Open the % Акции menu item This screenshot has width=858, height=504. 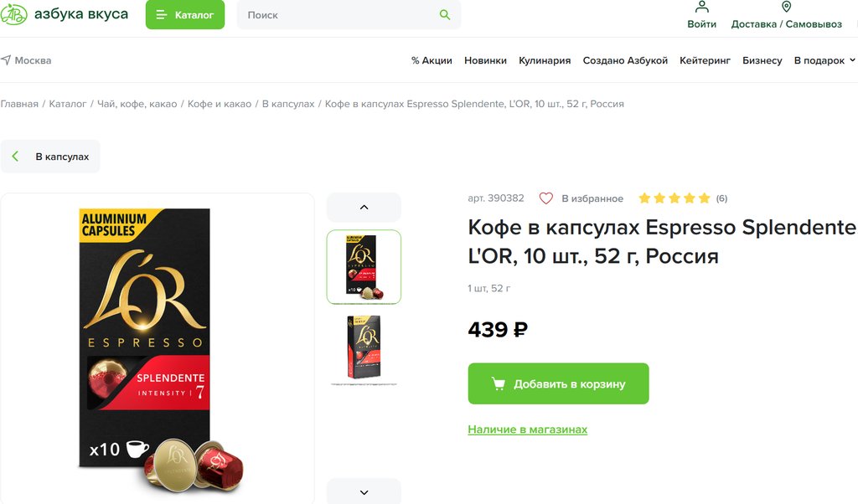[x=432, y=60]
